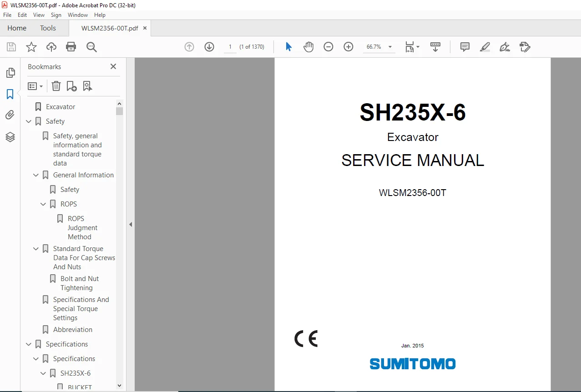Open the Safety bookmark under General Information

click(x=70, y=190)
